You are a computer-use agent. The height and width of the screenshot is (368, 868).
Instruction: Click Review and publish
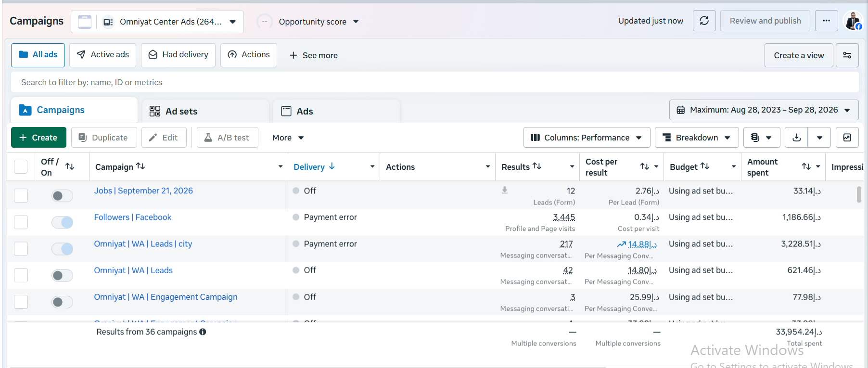(x=765, y=21)
